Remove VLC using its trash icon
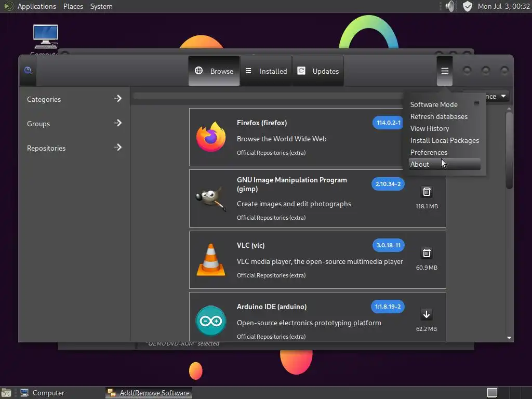The height and width of the screenshot is (399, 532). coord(427,253)
